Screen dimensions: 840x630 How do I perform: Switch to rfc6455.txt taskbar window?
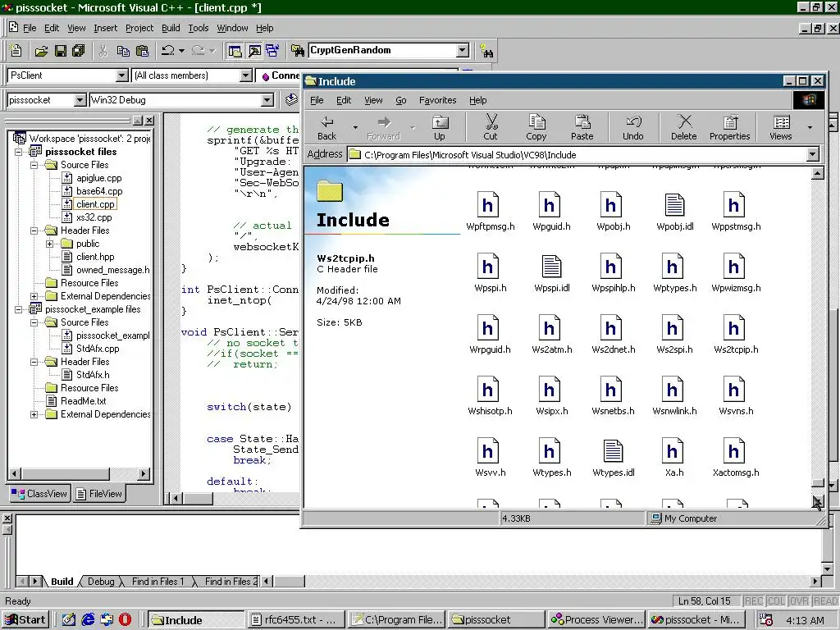[294, 620]
